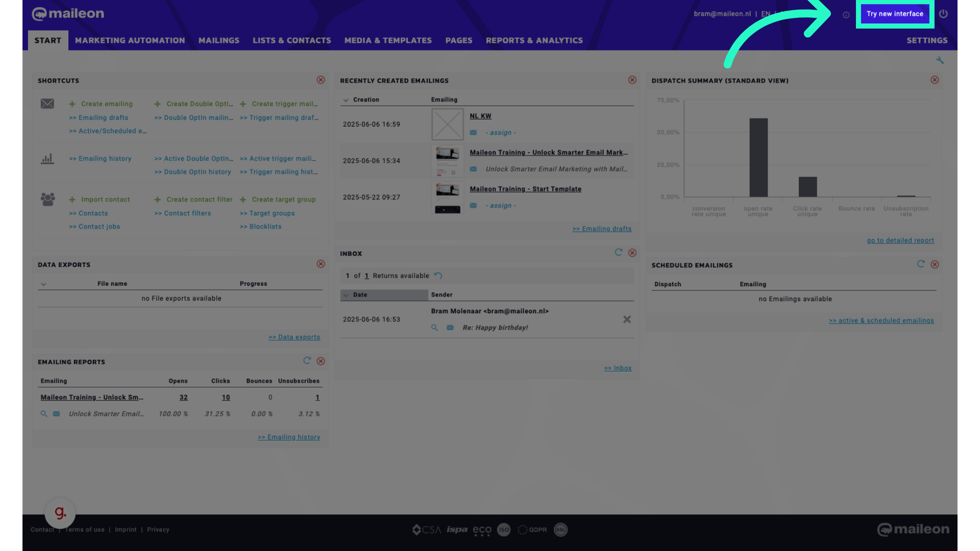The width and height of the screenshot is (980, 551).
Task: Open the Reports & Analytics menu
Action: coord(534,40)
